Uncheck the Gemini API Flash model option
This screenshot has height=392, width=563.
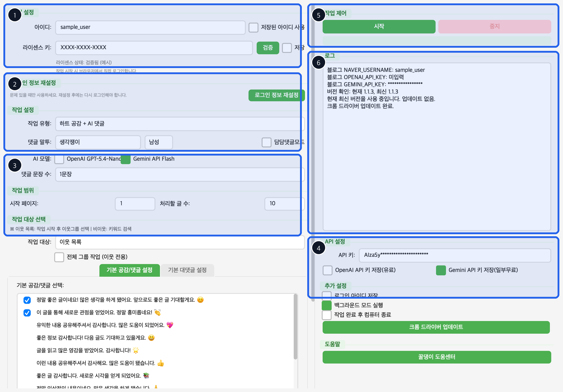click(x=126, y=159)
